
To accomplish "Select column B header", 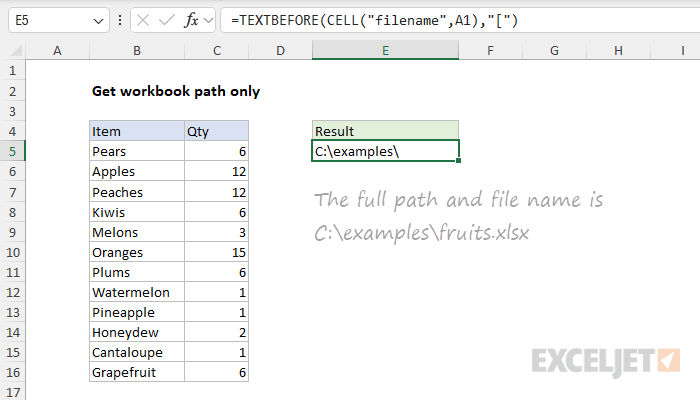I will tap(137, 50).
